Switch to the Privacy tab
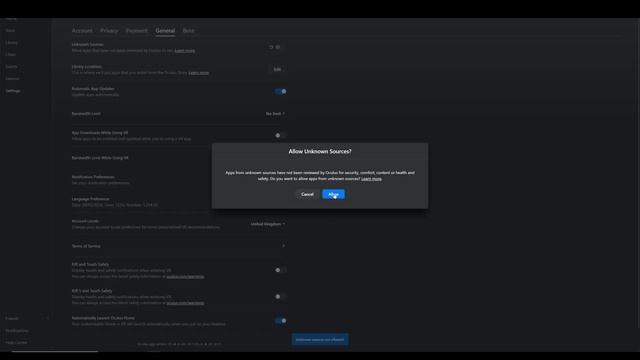The width and height of the screenshot is (640, 360). (109, 31)
